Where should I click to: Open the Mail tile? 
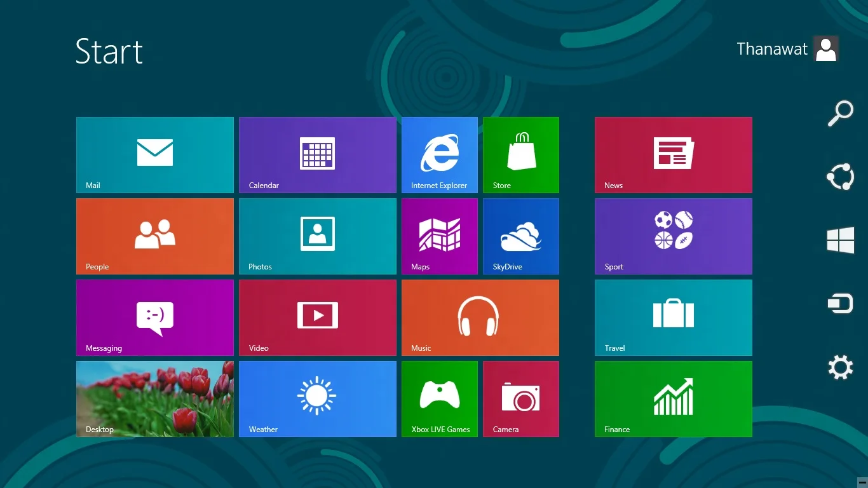coord(155,155)
